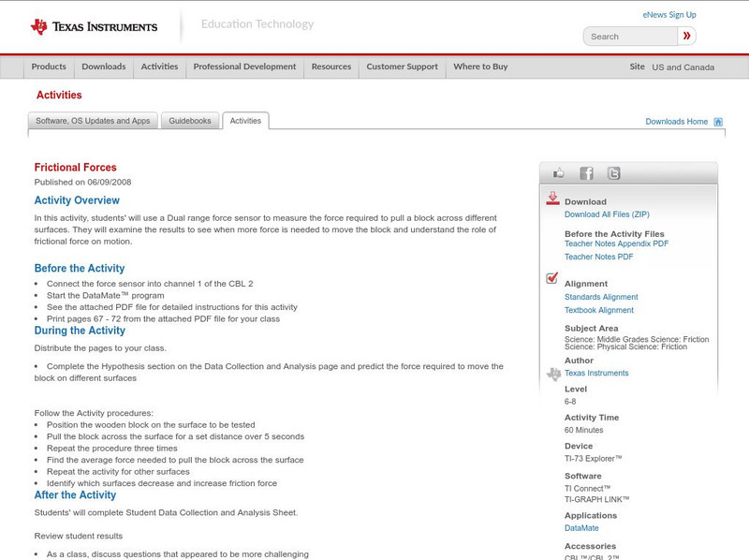Open the Teacher Notes PDF
This screenshot has width=749, height=560.
599,256
